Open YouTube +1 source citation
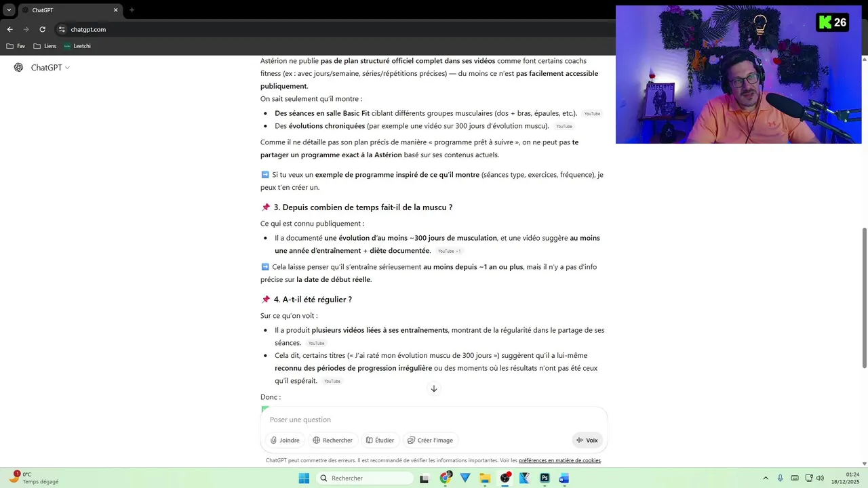This screenshot has height=488, width=868. (x=449, y=251)
